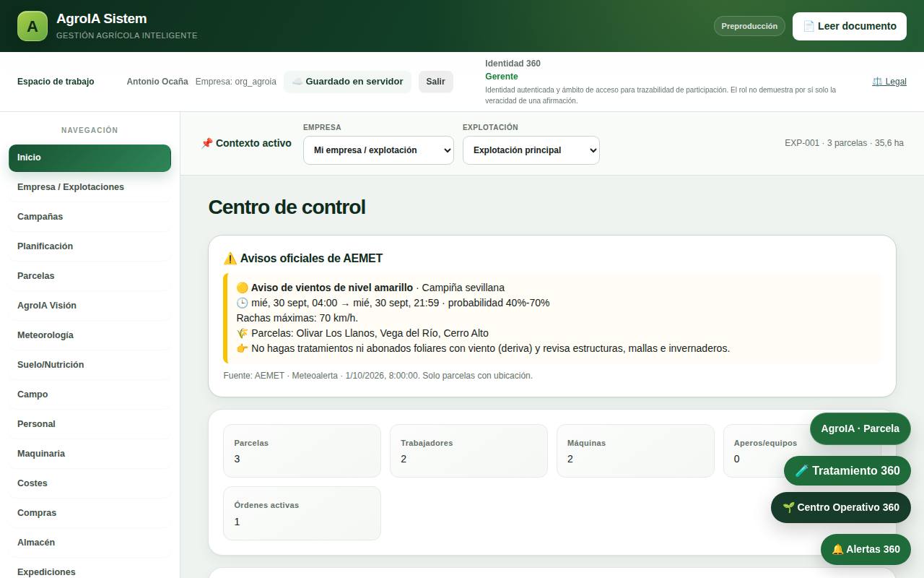Open Meteorología section
This screenshot has height=578, width=924.
pos(90,335)
